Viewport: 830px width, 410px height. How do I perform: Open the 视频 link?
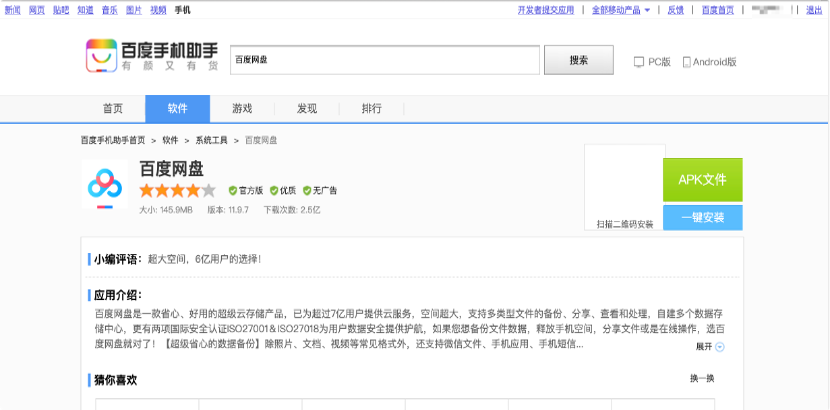[158, 10]
